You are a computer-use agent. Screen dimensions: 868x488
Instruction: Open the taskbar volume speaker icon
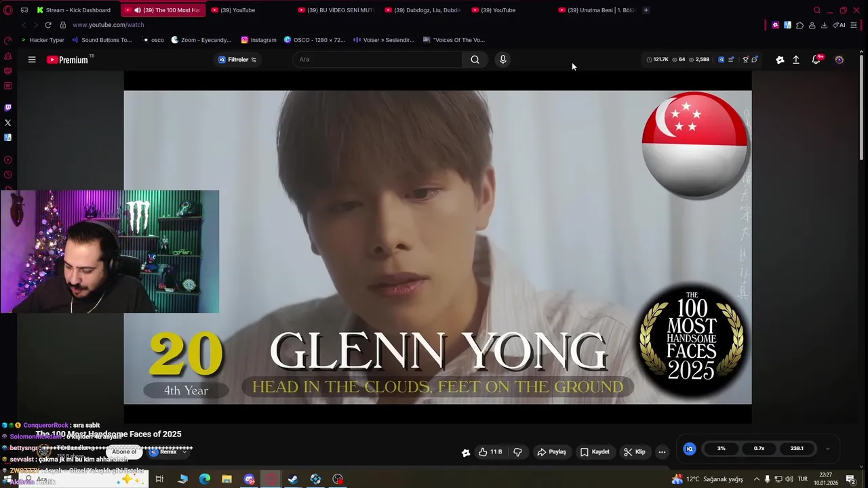click(789, 479)
